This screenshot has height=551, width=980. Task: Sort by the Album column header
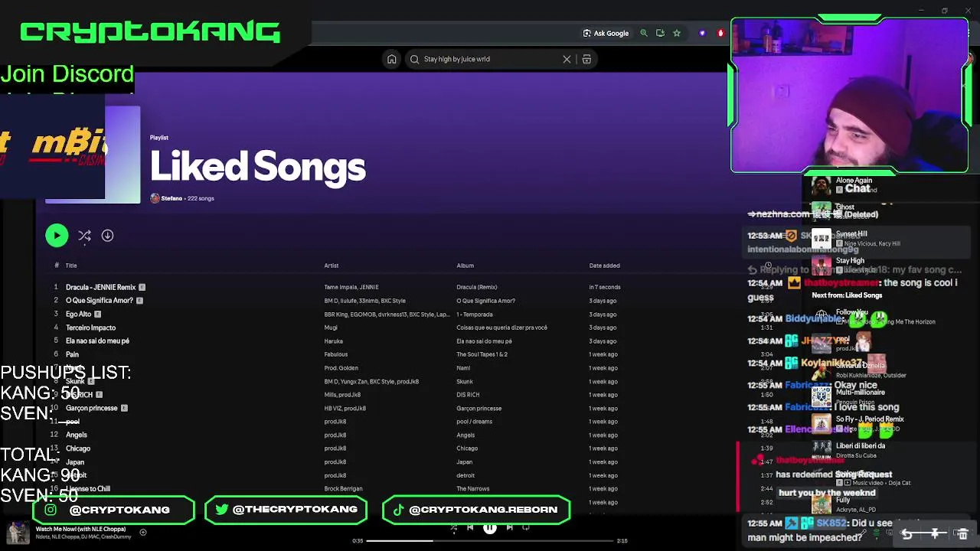coord(465,266)
